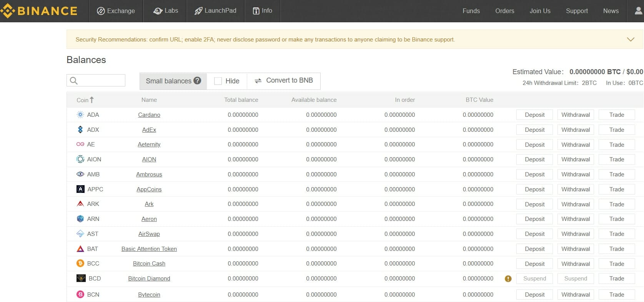Open the Cardano name link
Image resolution: width=644 pixels, height=302 pixels.
click(149, 114)
